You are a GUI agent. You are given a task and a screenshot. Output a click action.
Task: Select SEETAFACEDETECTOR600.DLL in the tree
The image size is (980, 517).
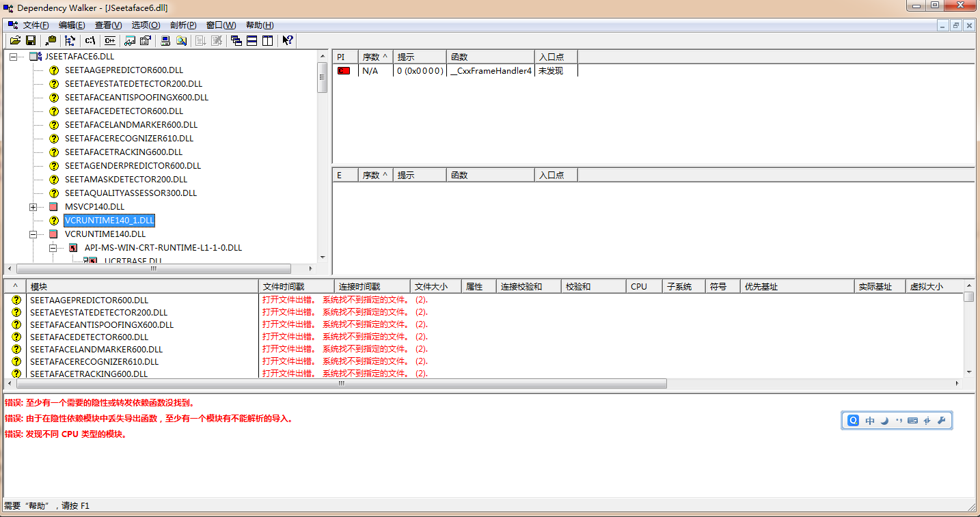click(x=124, y=111)
